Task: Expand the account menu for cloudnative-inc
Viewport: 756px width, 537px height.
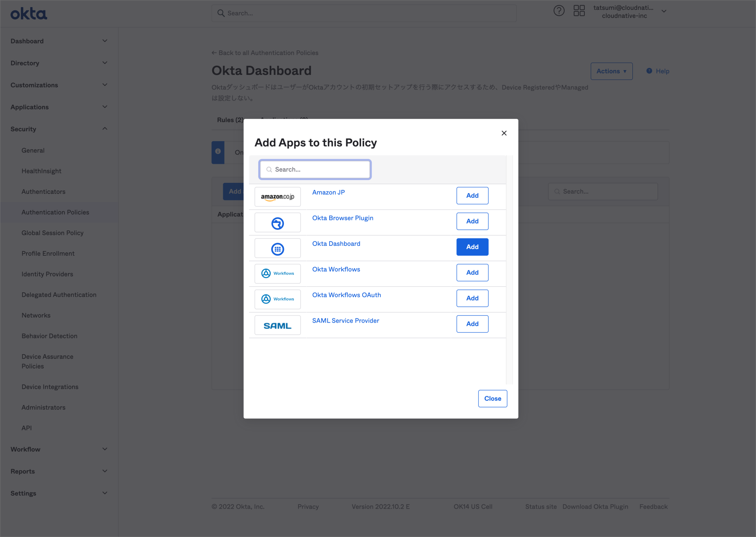Action: pos(664,11)
